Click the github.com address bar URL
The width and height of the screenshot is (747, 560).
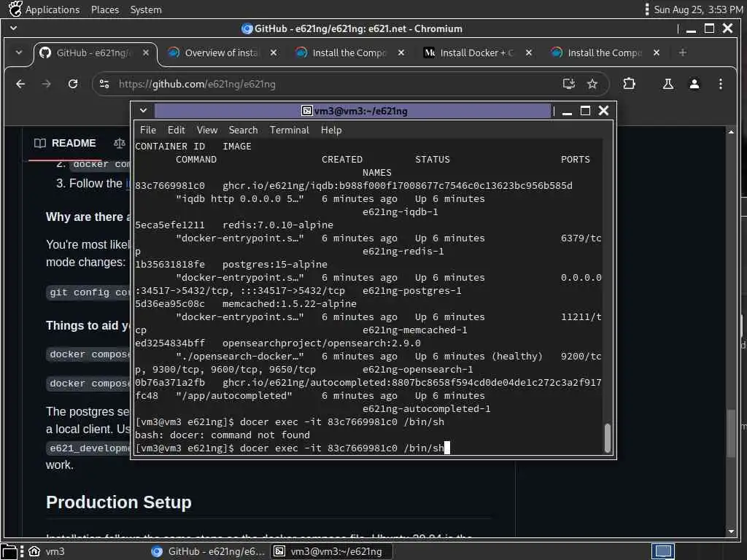(x=197, y=85)
